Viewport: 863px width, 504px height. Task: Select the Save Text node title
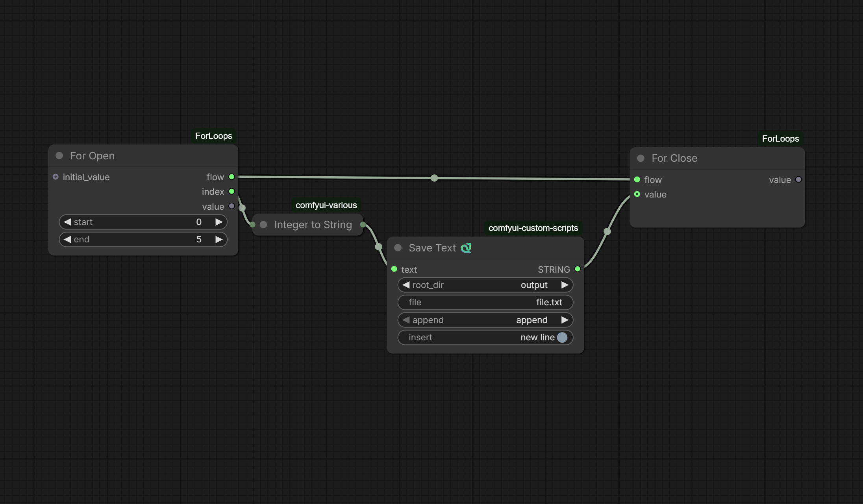point(432,248)
